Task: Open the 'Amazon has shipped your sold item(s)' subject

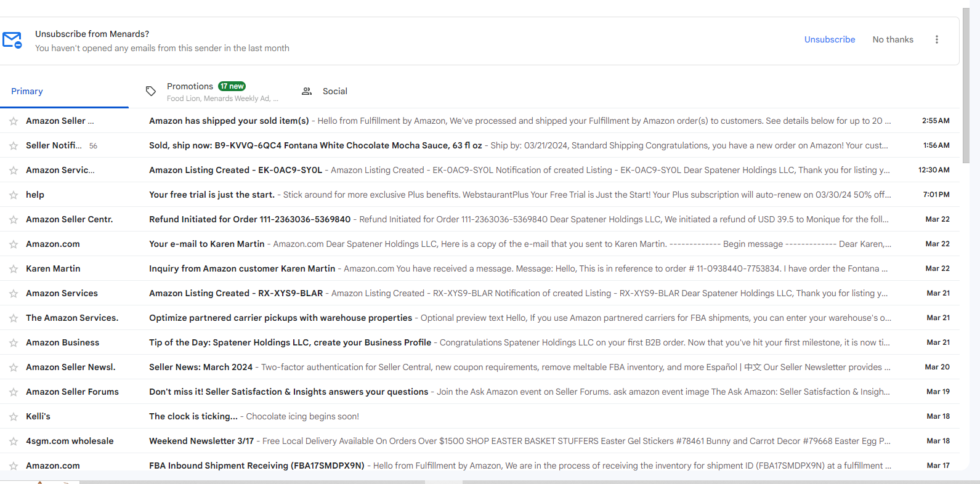Action: pyautogui.click(x=229, y=121)
